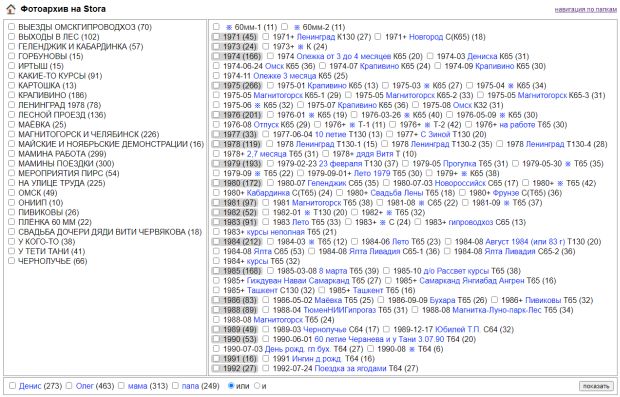Open the Поездка за ягодами link
Viewport: 620px width, 397px height.
350,369
